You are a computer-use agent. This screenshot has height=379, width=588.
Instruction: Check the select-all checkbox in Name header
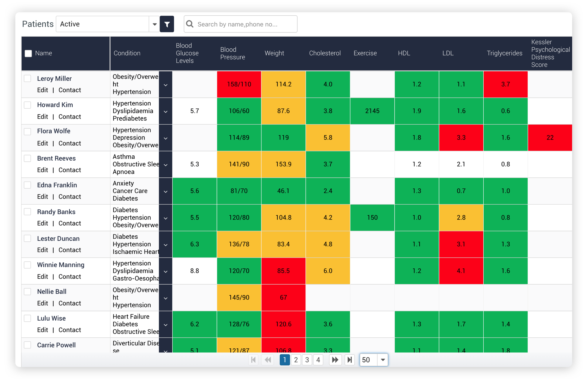tap(28, 53)
